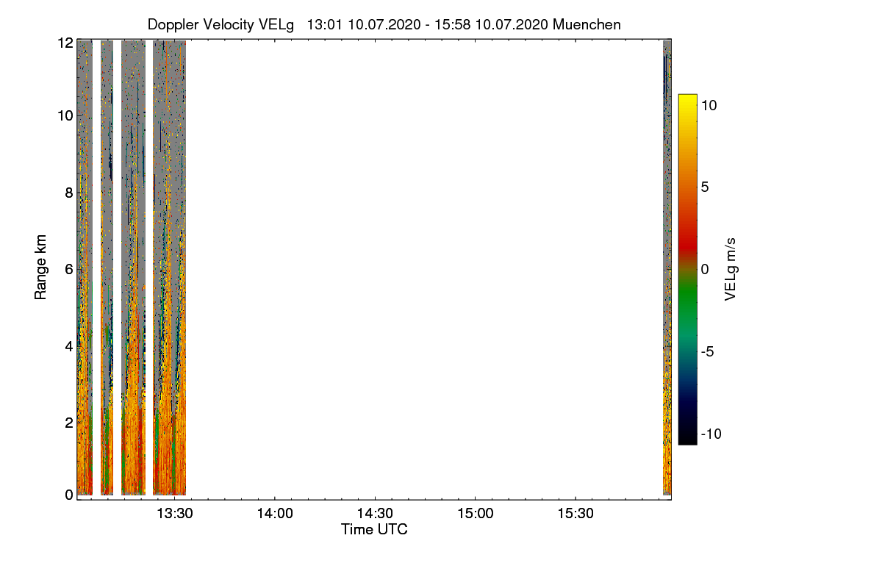Click the colorbar value 10
Image resolution: width=882 pixels, height=588 pixels.
coord(709,105)
